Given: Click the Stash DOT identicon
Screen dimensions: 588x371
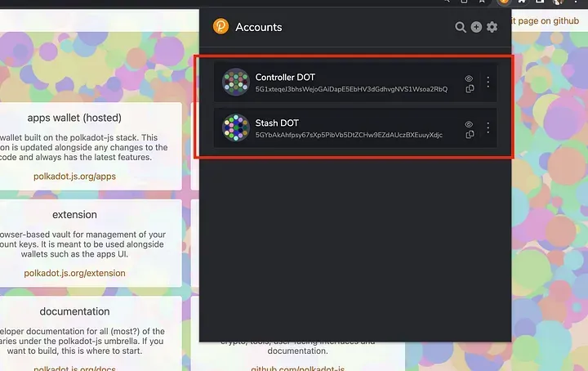Looking at the screenshot, I should [x=236, y=127].
